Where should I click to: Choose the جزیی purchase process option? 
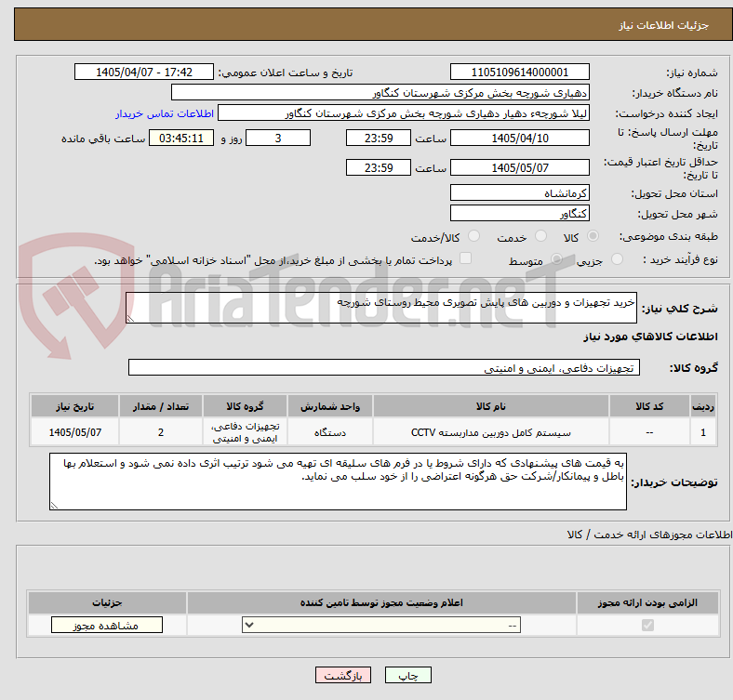tap(617, 258)
